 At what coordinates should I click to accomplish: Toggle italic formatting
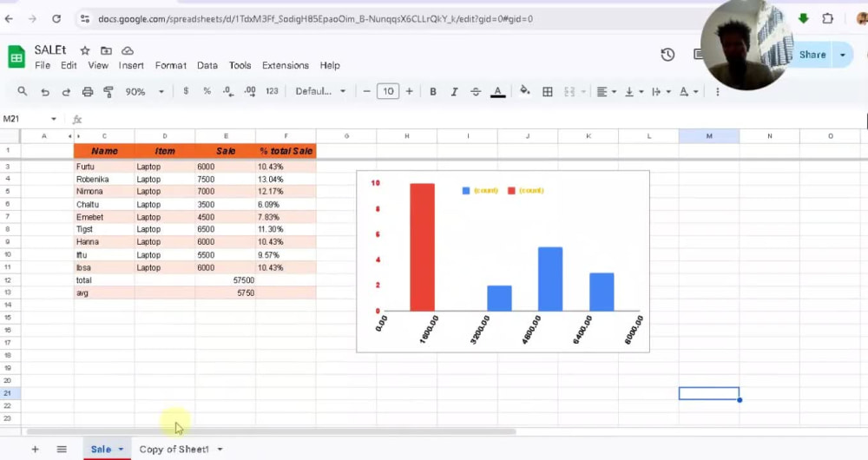[454, 92]
